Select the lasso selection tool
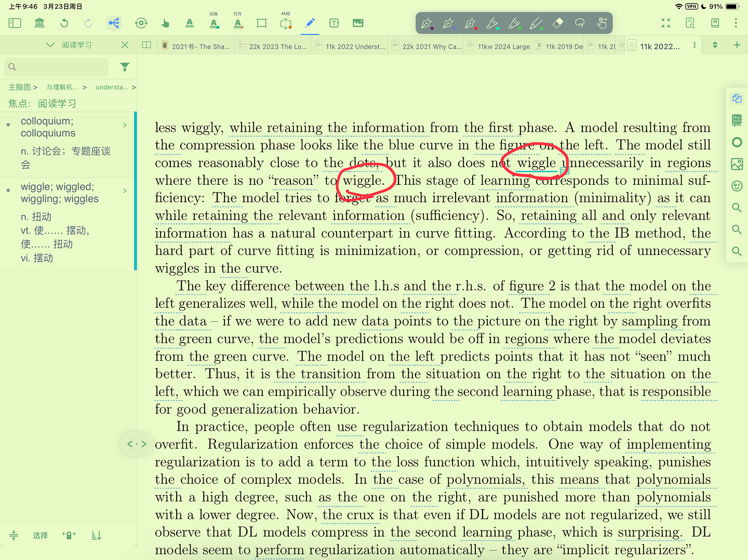The height and width of the screenshot is (560, 748). pyautogui.click(x=580, y=23)
